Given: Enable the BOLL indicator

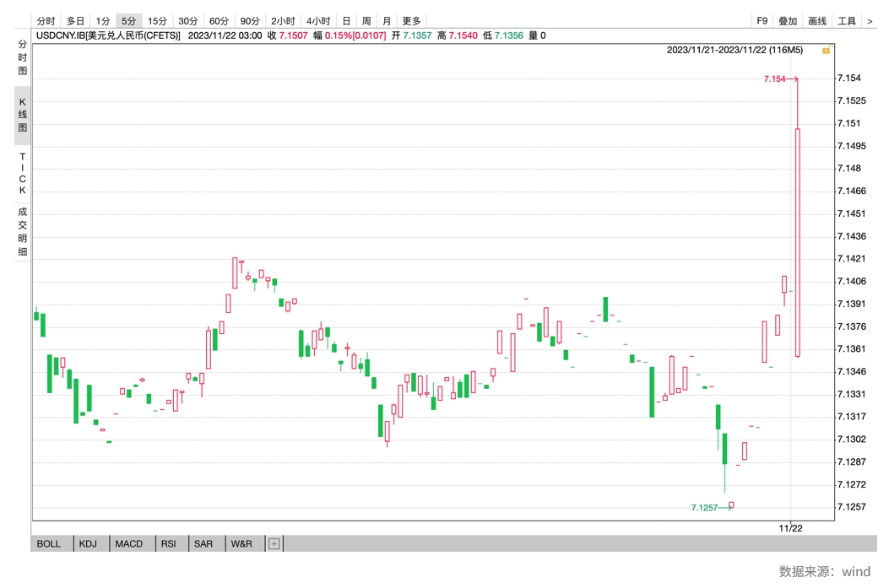Looking at the screenshot, I should click(x=49, y=544).
